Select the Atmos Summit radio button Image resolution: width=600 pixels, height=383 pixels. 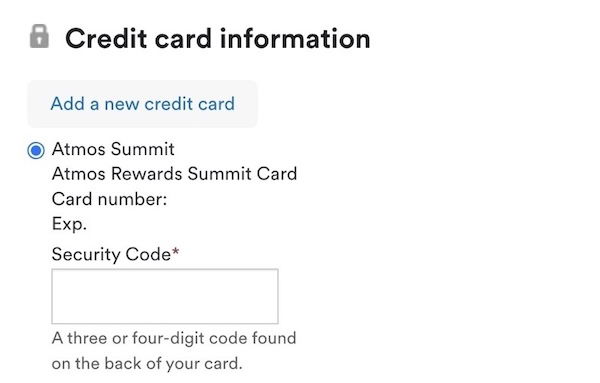pos(36,150)
